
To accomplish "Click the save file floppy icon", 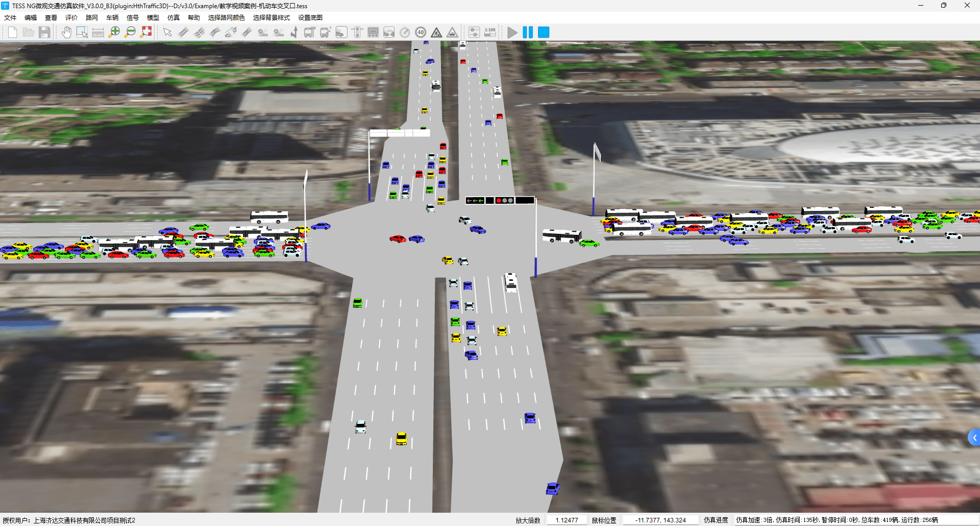I will tap(44, 33).
